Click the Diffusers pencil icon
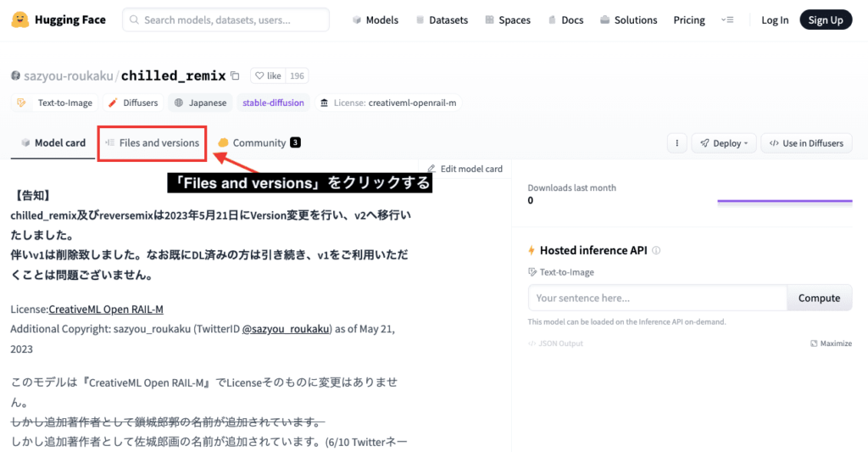868x452 pixels. coord(113,103)
